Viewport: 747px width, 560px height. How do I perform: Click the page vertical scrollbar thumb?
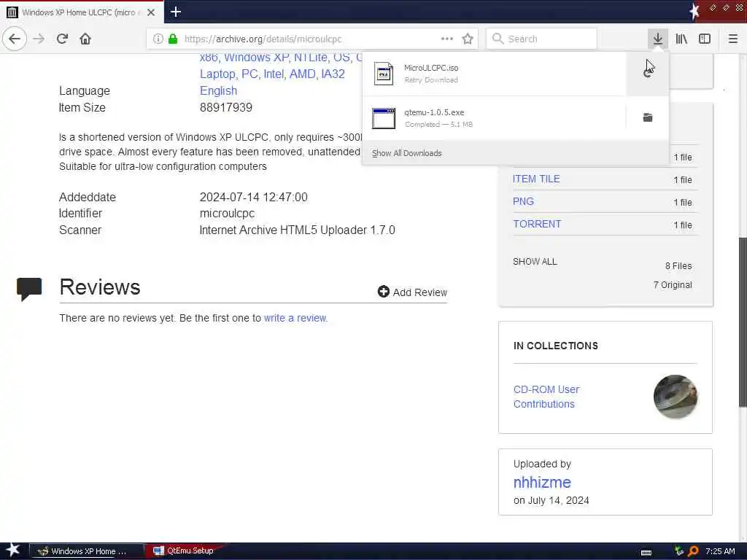[743, 322]
